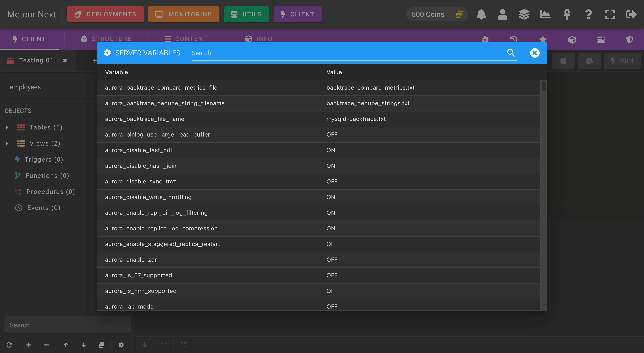
Task: Open the MONITORING section
Action: coord(184,14)
